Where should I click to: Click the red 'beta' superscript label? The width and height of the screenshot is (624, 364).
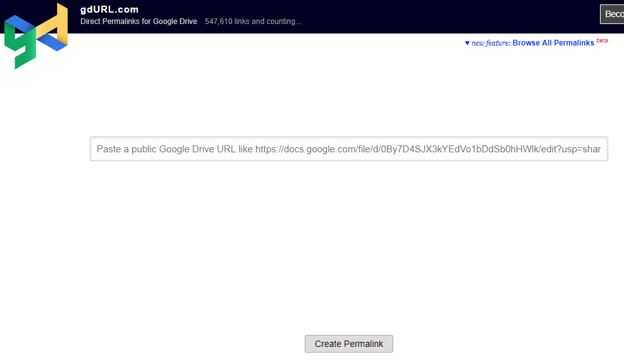pyautogui.click(x=602, y=40)
